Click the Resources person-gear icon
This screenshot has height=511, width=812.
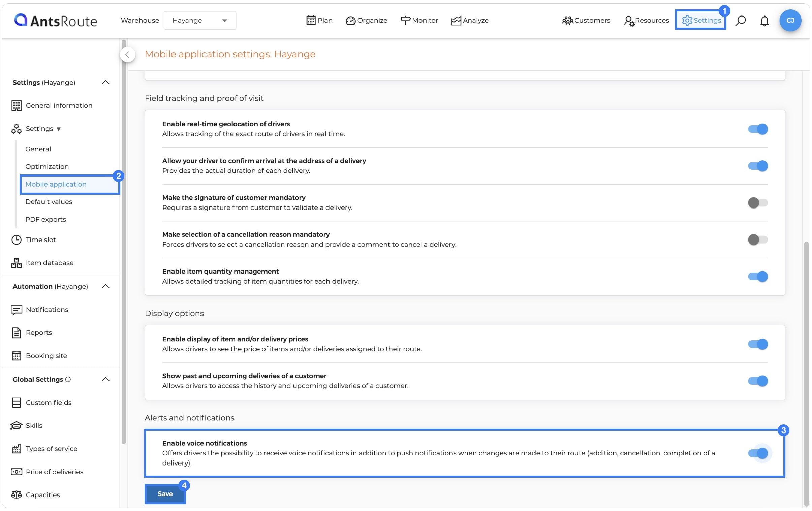(x=629, y=21)
